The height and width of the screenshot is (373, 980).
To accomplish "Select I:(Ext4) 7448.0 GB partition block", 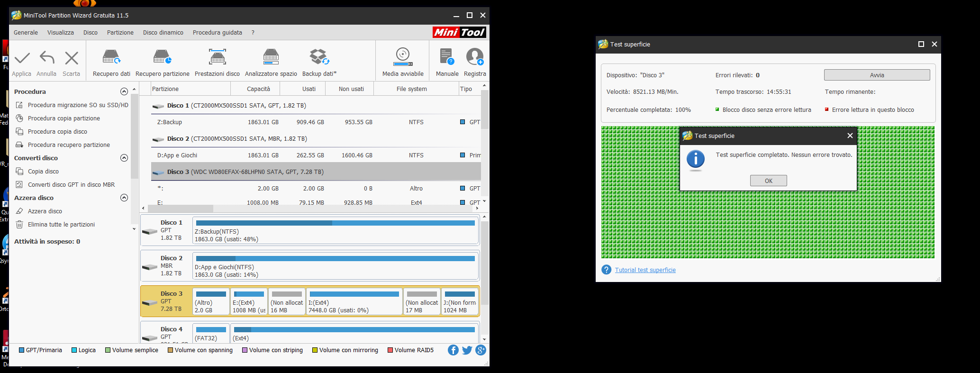I will point(354,302).
